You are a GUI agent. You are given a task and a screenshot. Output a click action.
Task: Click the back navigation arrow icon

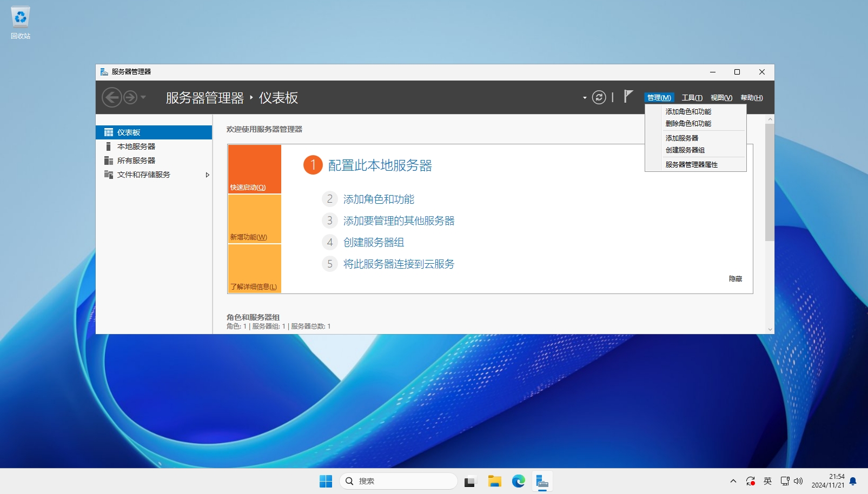point(111,98)
